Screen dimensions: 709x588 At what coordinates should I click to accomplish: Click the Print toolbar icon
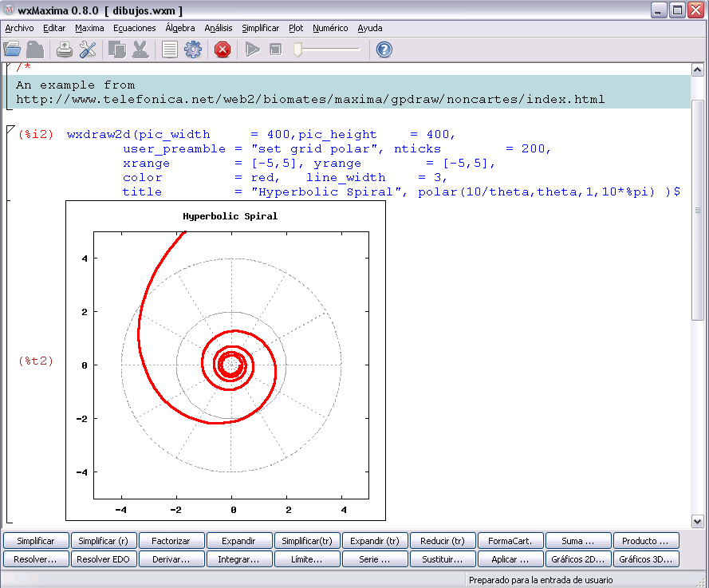[65, 49]
